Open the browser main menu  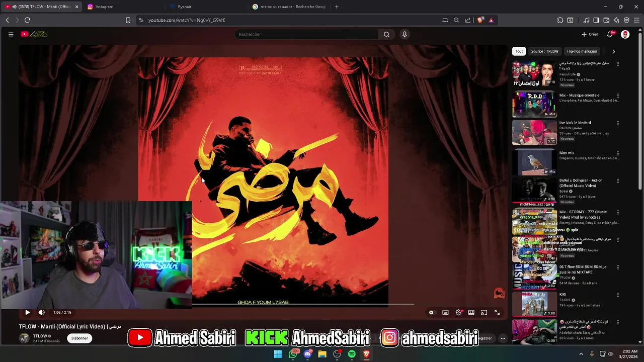click(637, 20)
